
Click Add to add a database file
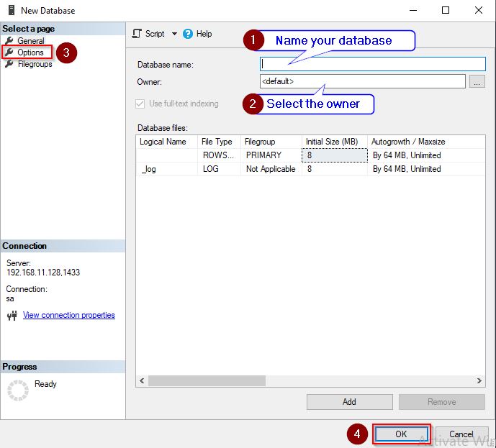click(349, 402)
